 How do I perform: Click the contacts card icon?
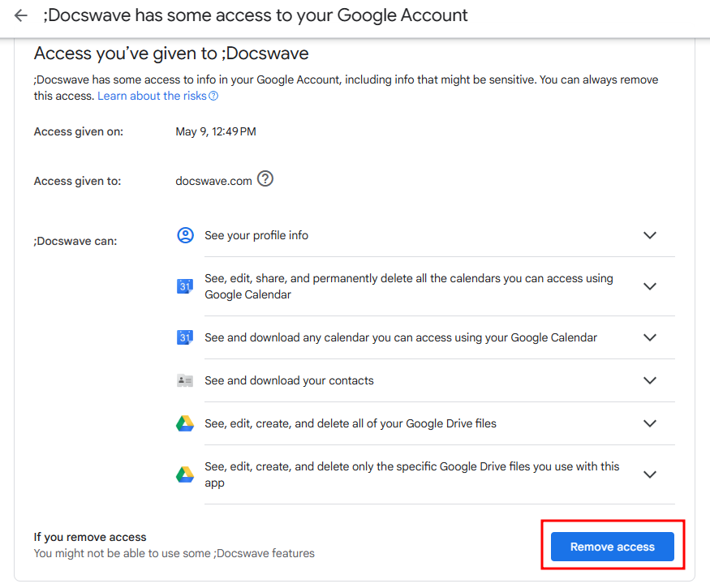coord(185,380)
